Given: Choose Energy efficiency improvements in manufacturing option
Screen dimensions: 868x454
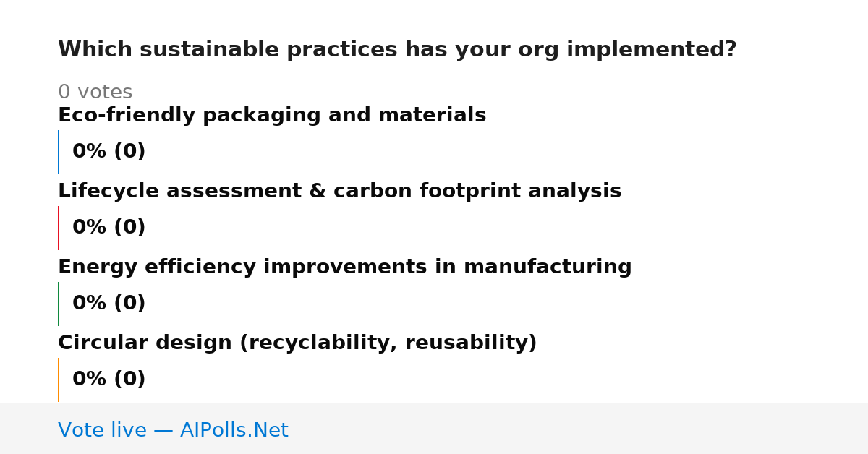Looking at the screenshot, I should pos(344,267).
